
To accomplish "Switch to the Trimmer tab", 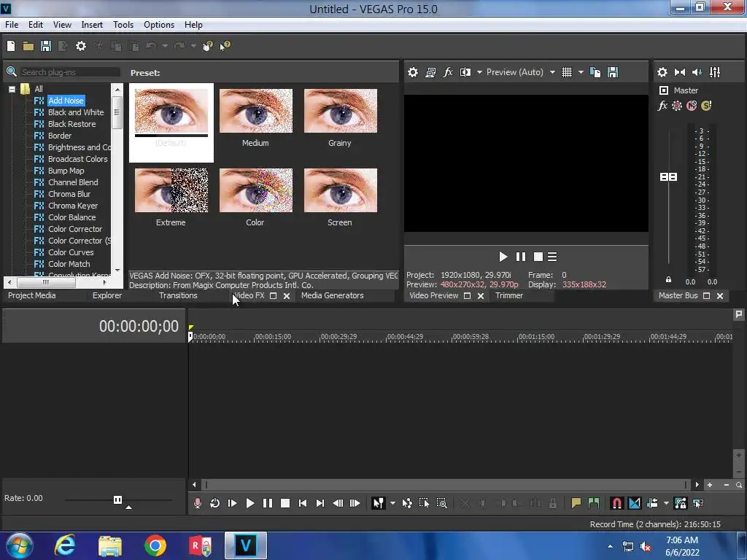I will pyautogui.click(x=509, y=296).
